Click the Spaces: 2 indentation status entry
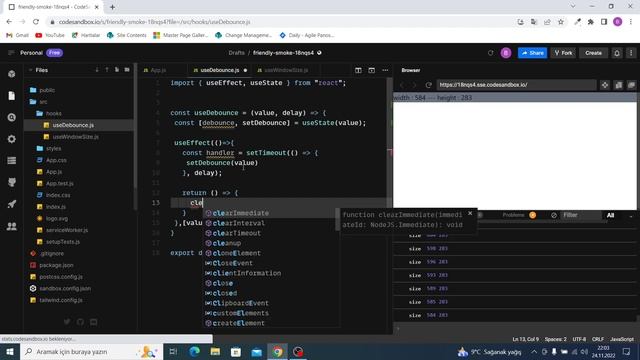This screenshot has height=360, width=640. (x=556, y=339)
